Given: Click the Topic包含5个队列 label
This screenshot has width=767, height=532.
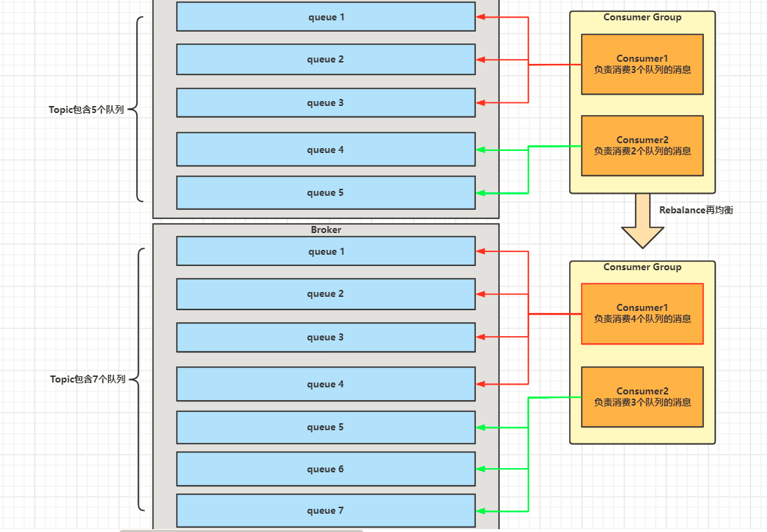Looking at the screenshot, I should [x=86, y=109].
